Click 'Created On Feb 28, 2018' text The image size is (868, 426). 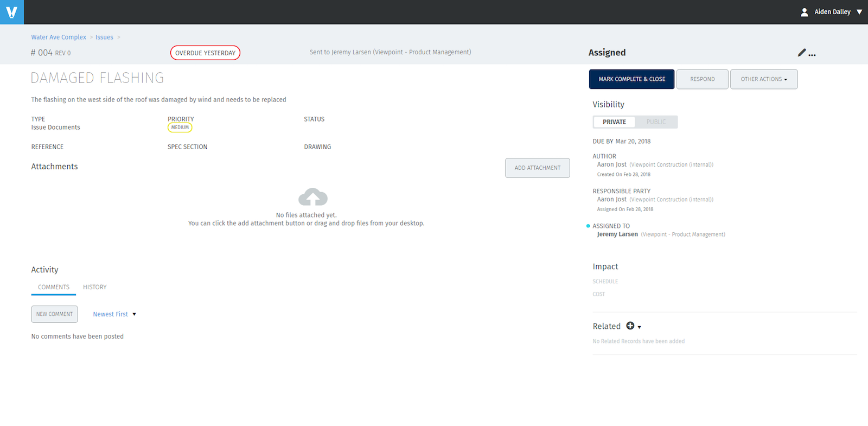624,175
